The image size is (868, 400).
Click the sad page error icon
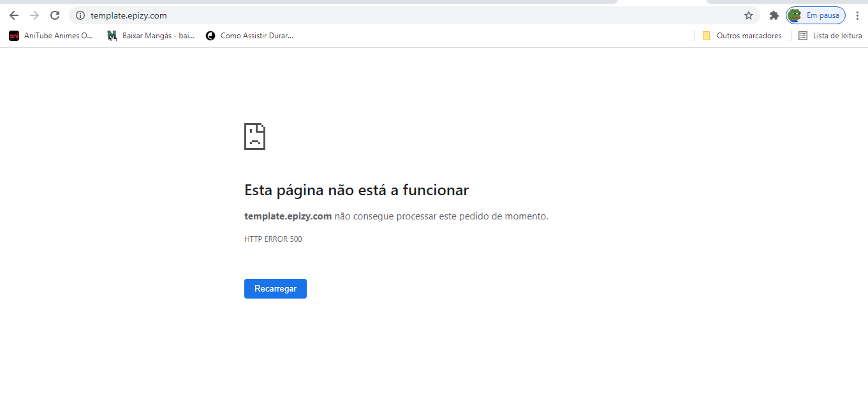pyautogui.click(x=254, y=137)
